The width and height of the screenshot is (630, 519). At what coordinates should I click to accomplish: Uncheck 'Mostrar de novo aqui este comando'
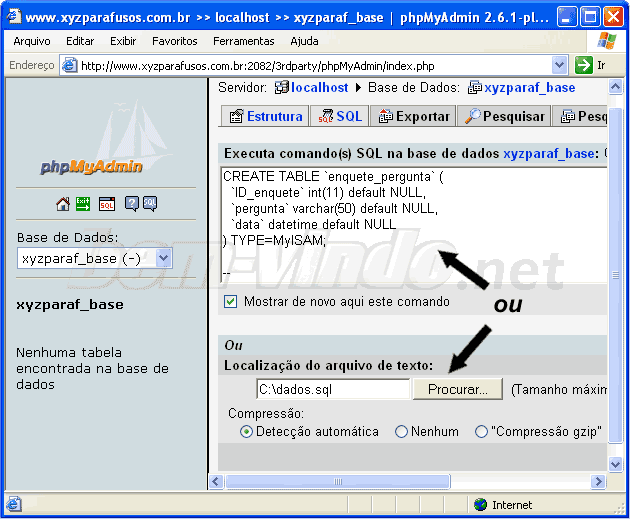point(231,301)
